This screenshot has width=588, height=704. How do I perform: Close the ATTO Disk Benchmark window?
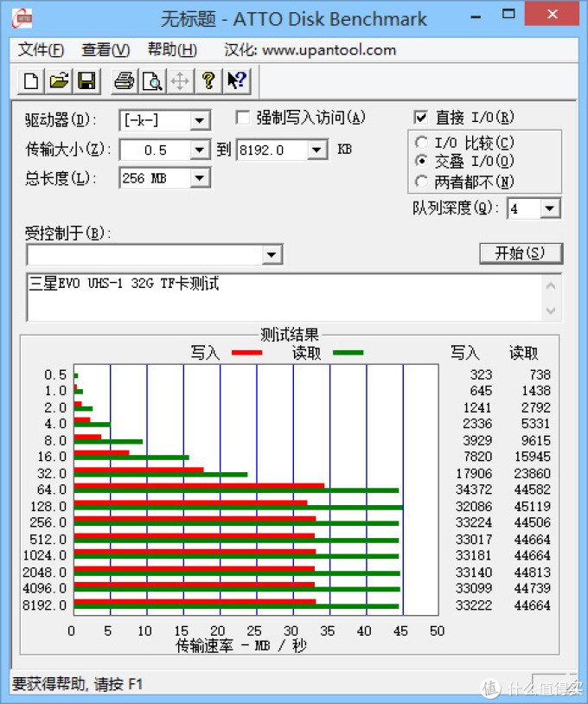coord(552,15)
